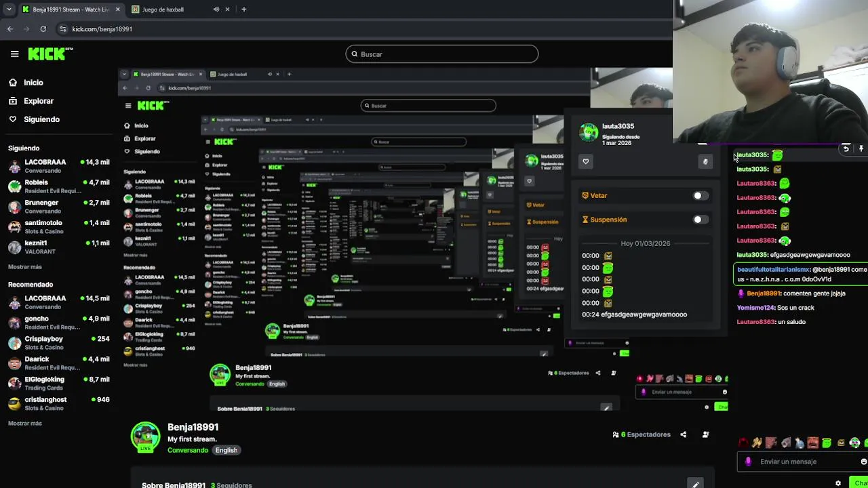The image size is (868, 488).
Task: Expand Mostrar más under outer Recomendado list
Action: (25, 423)
